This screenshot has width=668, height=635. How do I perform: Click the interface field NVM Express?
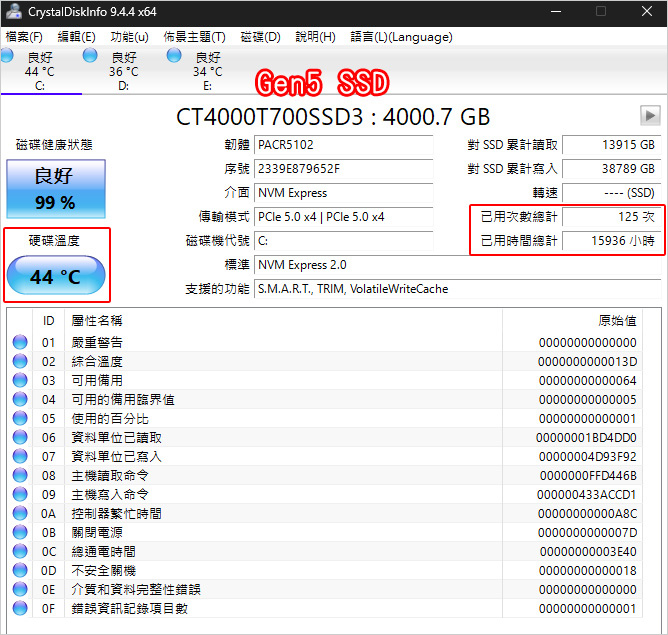tap(343, 193)
